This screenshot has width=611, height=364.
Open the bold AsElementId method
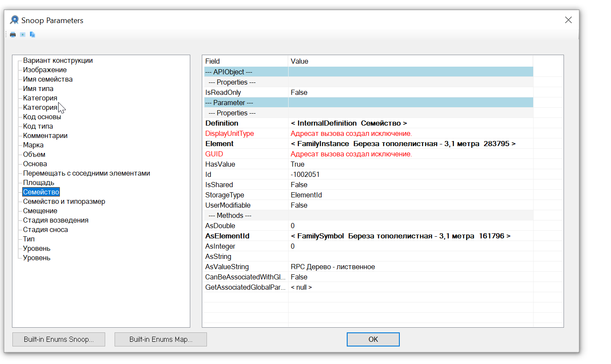tap(227, 236)
